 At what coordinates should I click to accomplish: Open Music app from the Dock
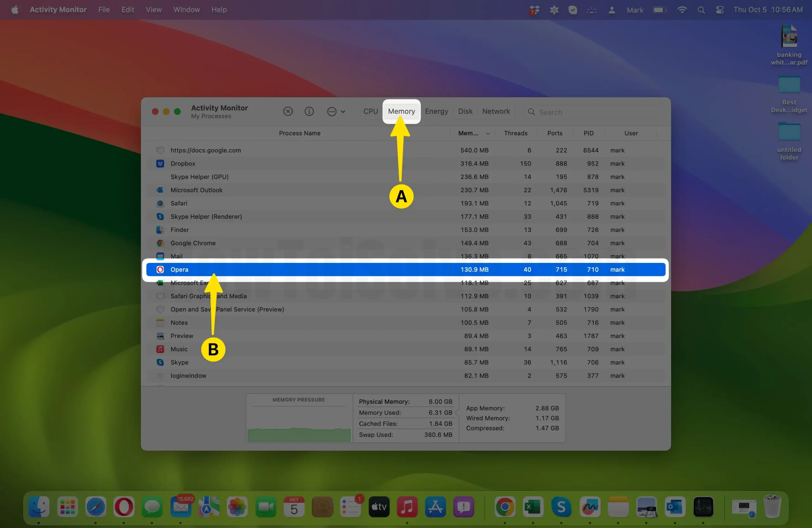407,506
